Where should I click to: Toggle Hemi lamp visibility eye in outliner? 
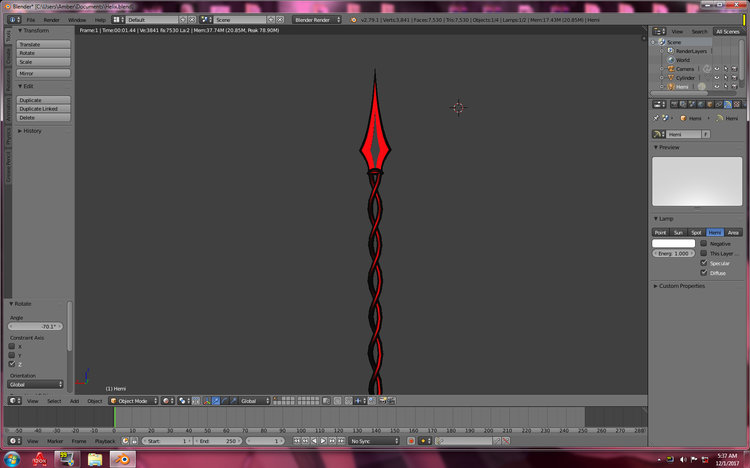[717, 87]
